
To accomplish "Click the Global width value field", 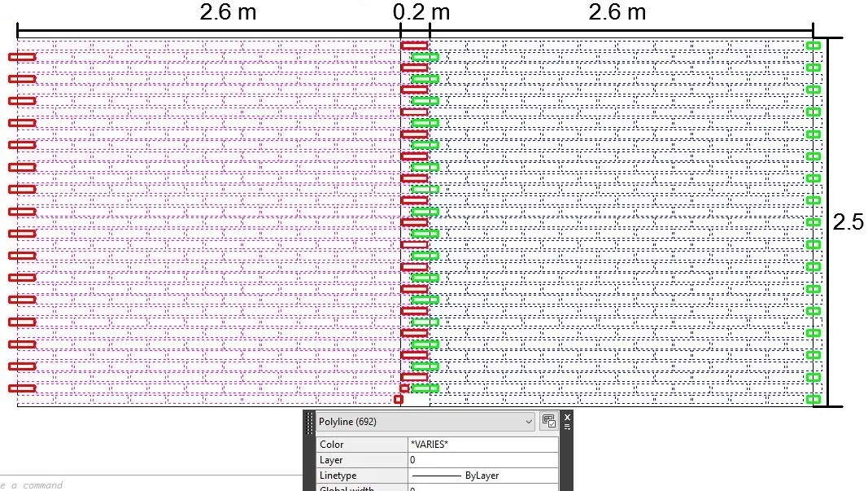I will pos(482,488).
